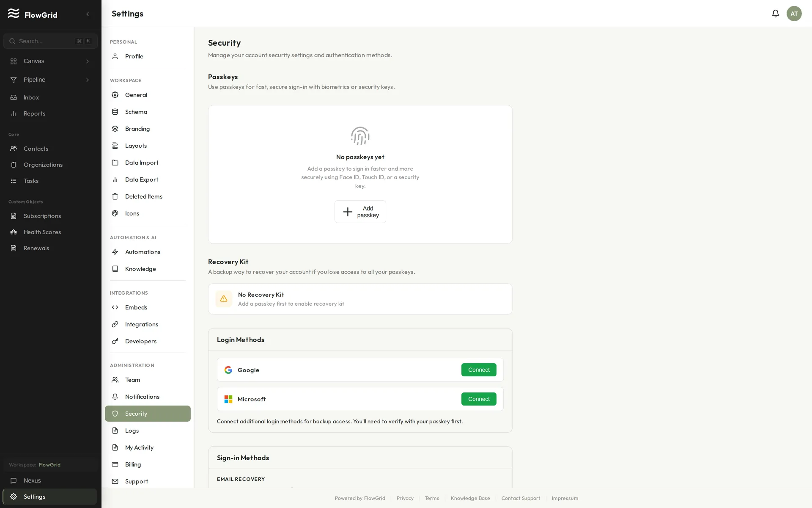Screen dimensions: 812x508
Task: Click the Canvas grid icon
Action: pos(14,61)
